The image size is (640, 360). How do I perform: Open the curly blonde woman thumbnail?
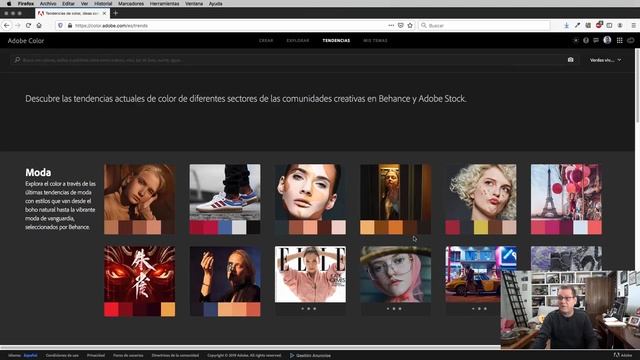[x=481, y=192]
